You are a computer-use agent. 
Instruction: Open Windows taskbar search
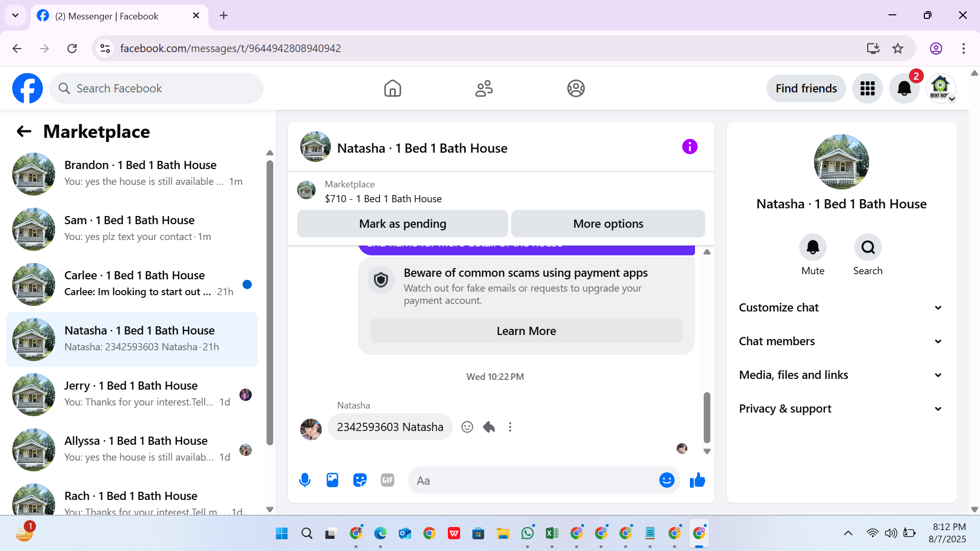(306, 534)
